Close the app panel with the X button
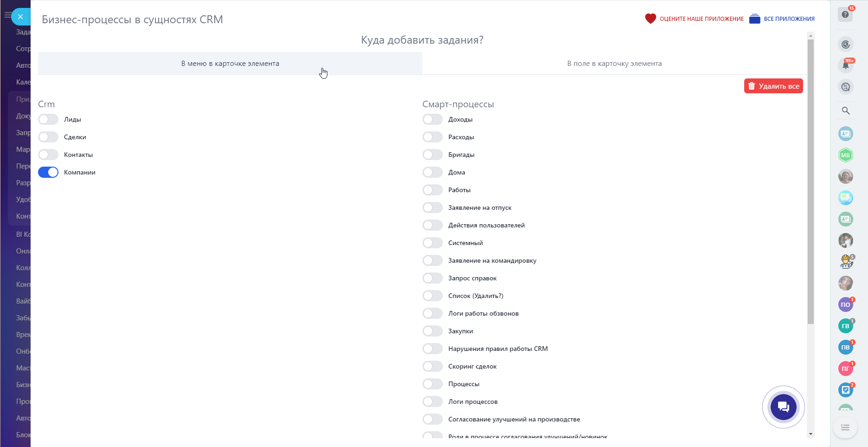This screenshot has height=447, width=868. coord(20,17)
